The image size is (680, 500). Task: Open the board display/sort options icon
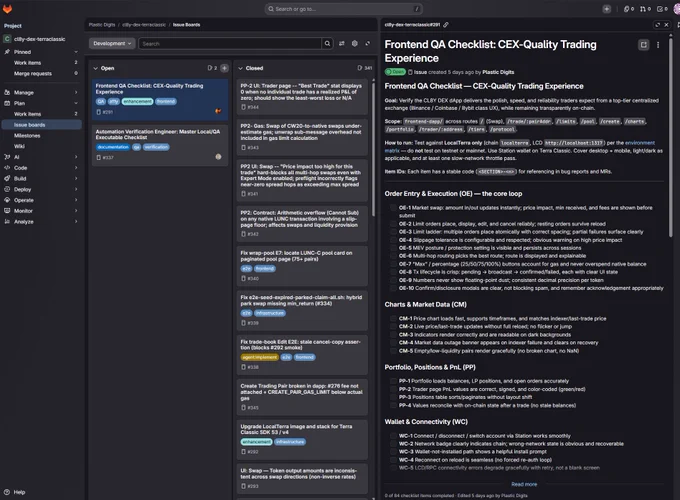[342, 43]
